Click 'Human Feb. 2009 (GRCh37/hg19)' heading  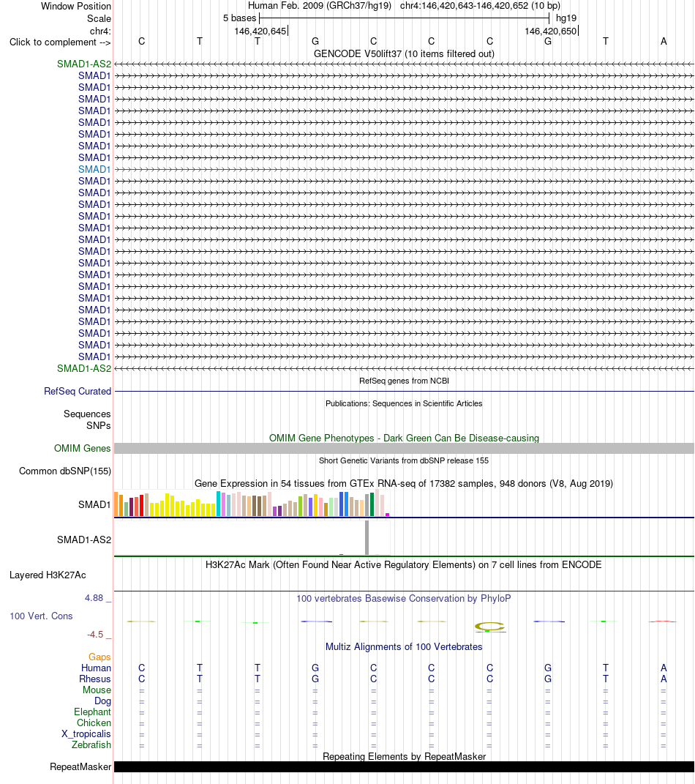pos(320,6)
